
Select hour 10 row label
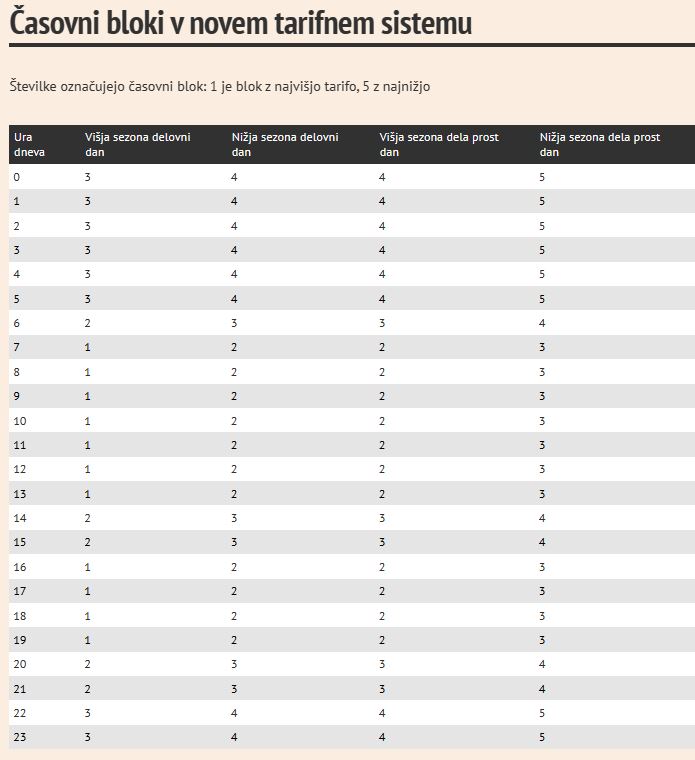[20, 421]
